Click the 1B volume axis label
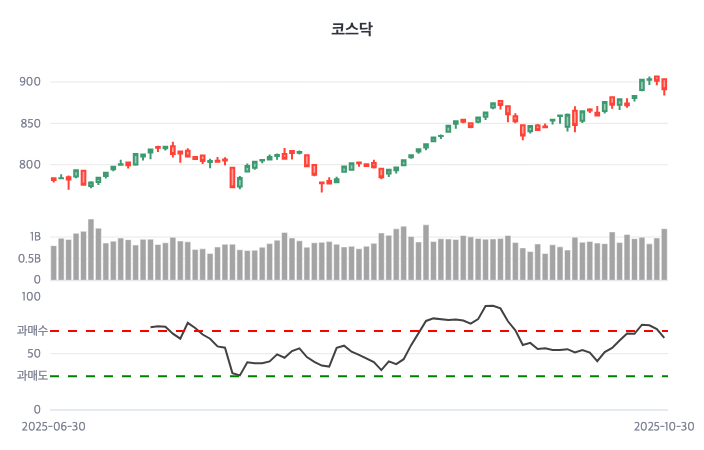Screen dimensions: 704x450 (35, 238)
